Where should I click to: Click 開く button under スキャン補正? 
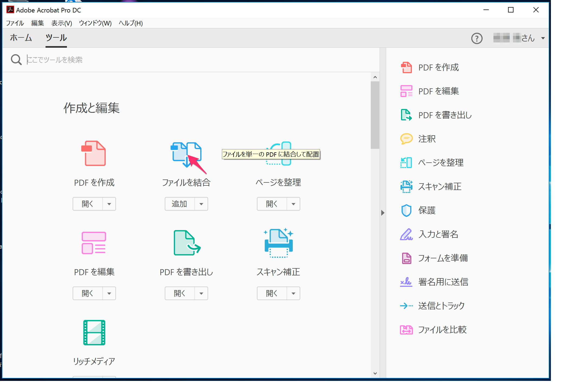pos(272,293)
